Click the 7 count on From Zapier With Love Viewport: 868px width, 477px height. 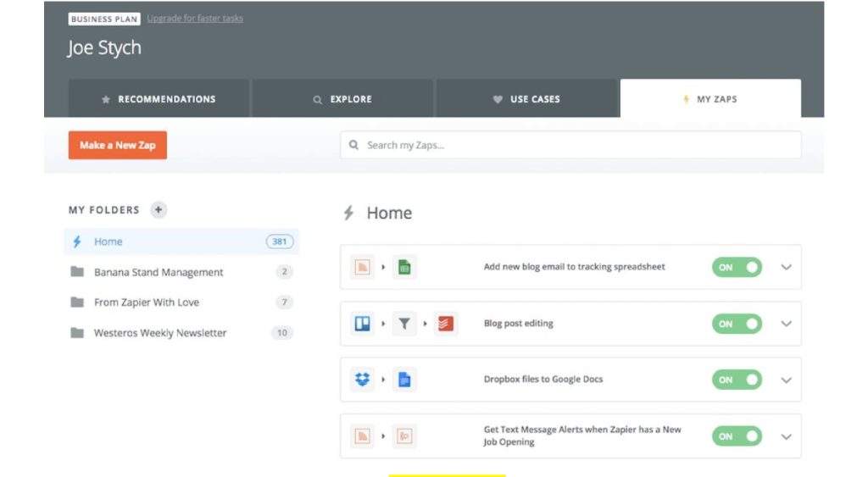tap(284, 302)
